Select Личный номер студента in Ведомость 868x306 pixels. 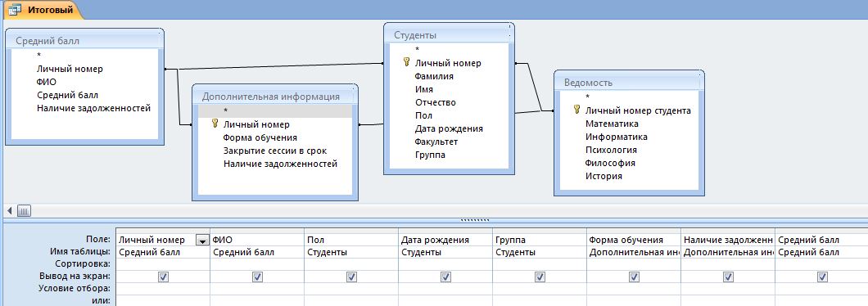pyautogui.click(x=638, y=110)
